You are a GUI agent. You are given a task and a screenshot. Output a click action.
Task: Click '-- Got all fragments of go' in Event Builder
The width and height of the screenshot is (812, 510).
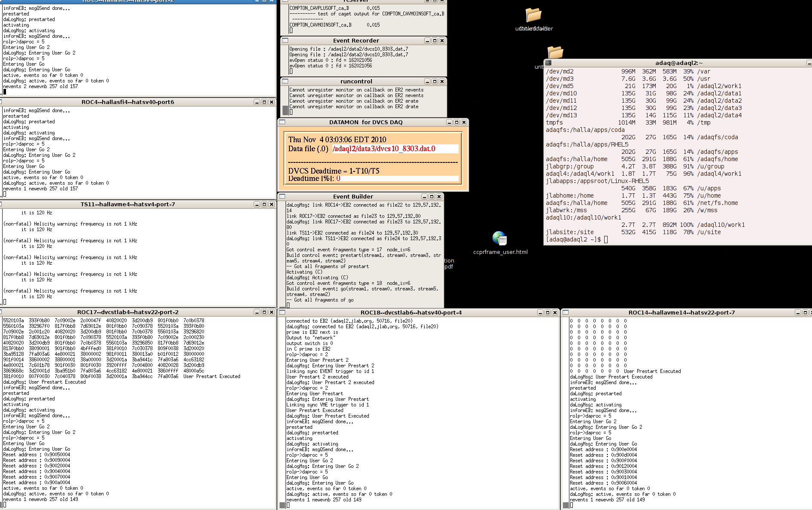point(320,300)
